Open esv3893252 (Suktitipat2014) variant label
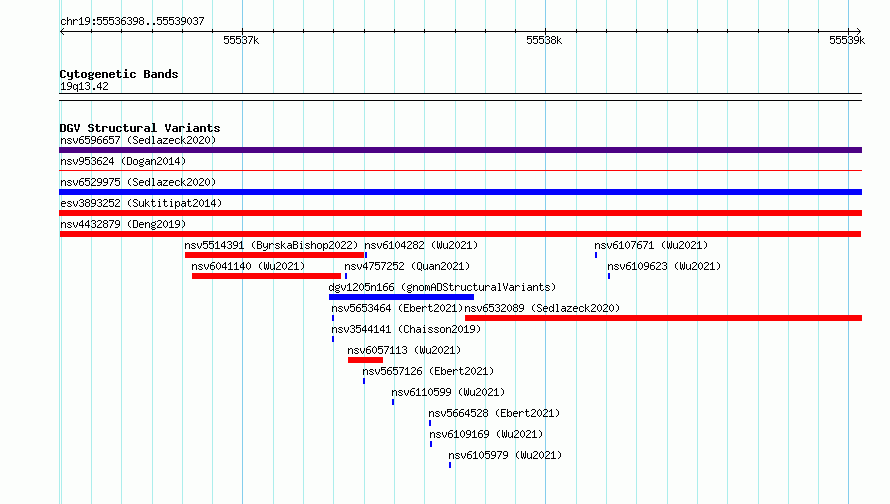The image size is (890, 504). 141,203
